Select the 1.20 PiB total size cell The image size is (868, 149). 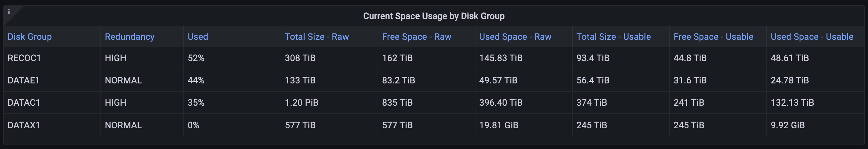click(302, 103)
